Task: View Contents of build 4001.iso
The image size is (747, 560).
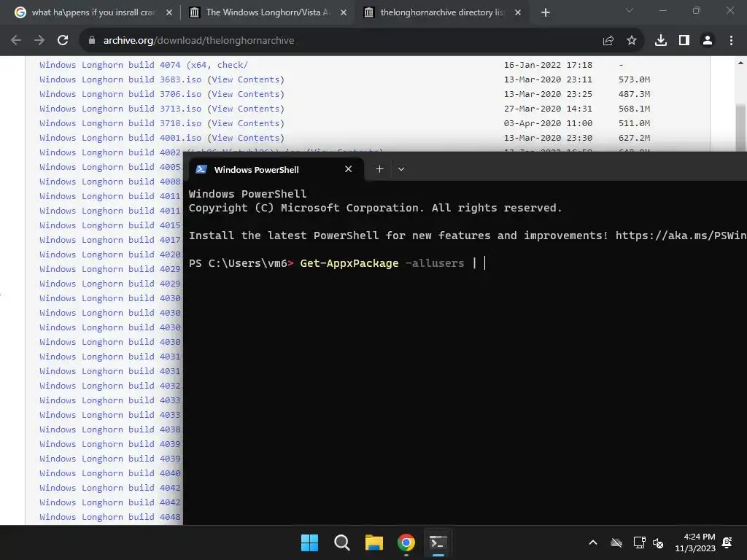Action: [x=246, y=138]
